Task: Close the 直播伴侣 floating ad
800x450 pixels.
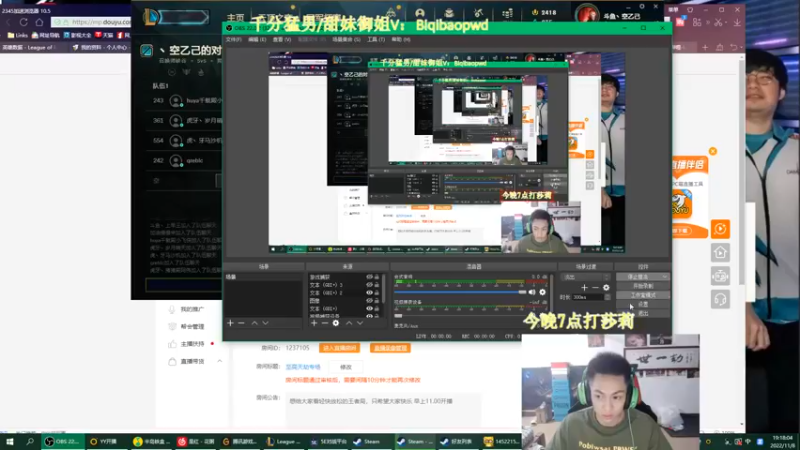Action: pos(713,152)
